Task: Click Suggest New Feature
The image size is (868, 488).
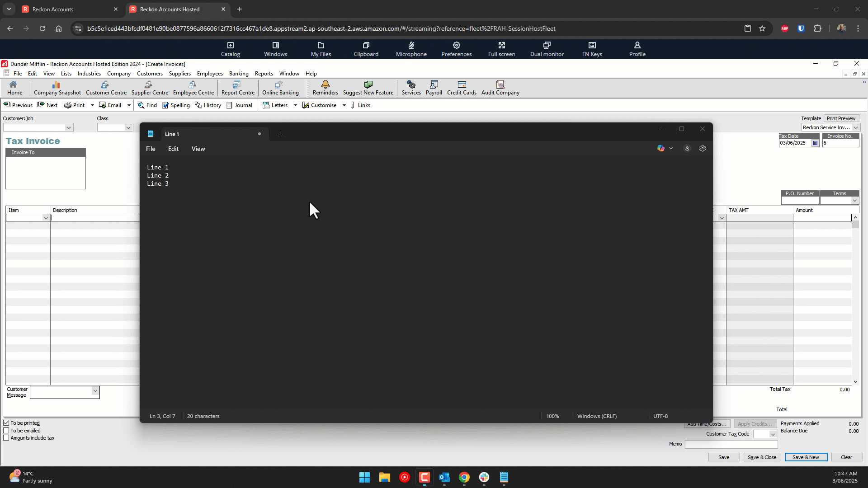Action: 368,88
